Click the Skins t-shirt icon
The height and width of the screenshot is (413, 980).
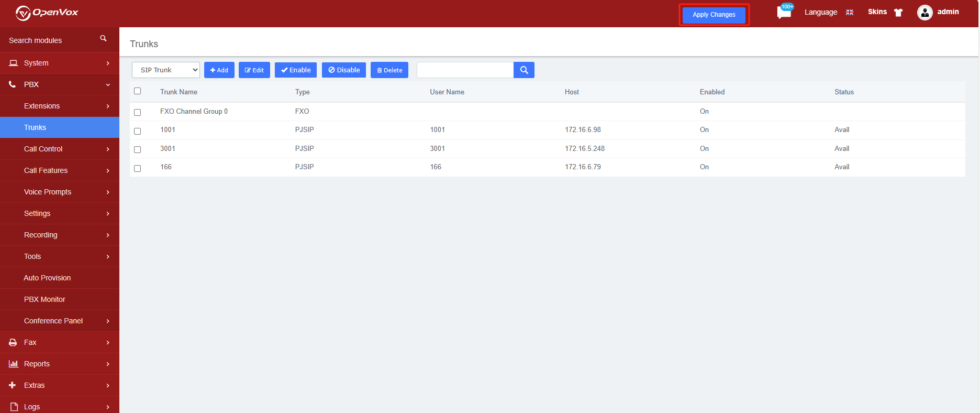[898, 13]
